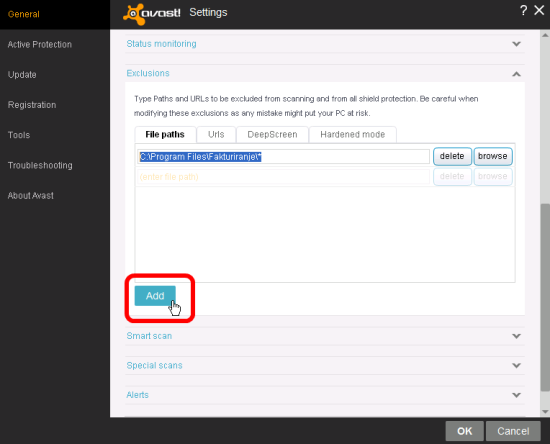Click the Avast logo icon
550x444 pixels.
(x=152, y=14)
